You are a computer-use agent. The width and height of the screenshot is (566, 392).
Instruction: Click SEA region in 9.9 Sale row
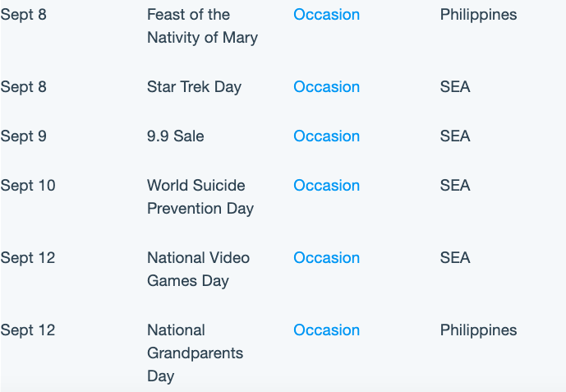pyautogui.click(x=455, y=136)
